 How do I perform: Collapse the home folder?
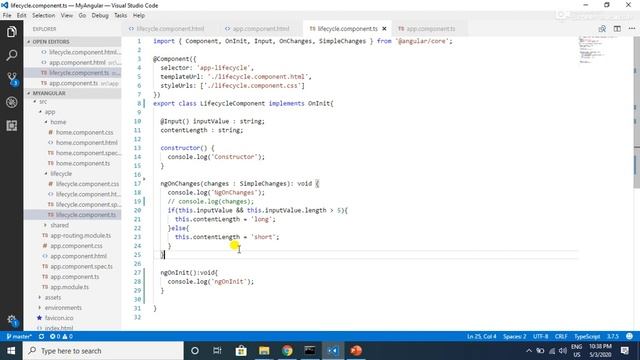point(46,122)
